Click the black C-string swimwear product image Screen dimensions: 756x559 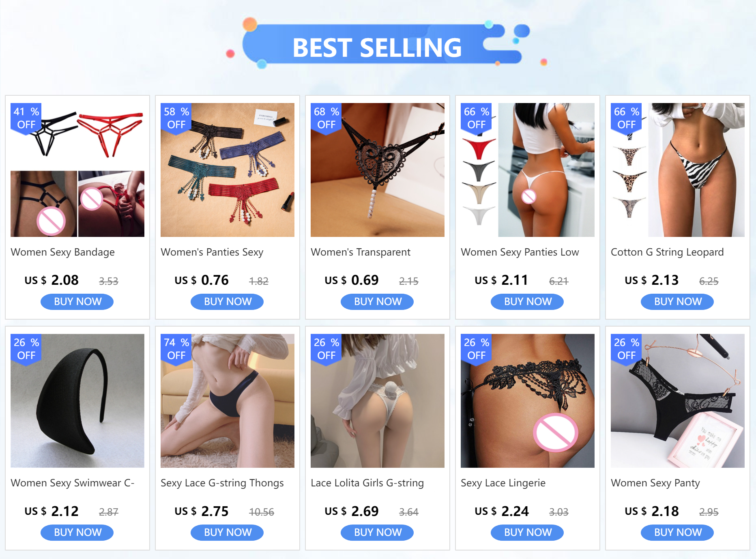click(77, 401)
